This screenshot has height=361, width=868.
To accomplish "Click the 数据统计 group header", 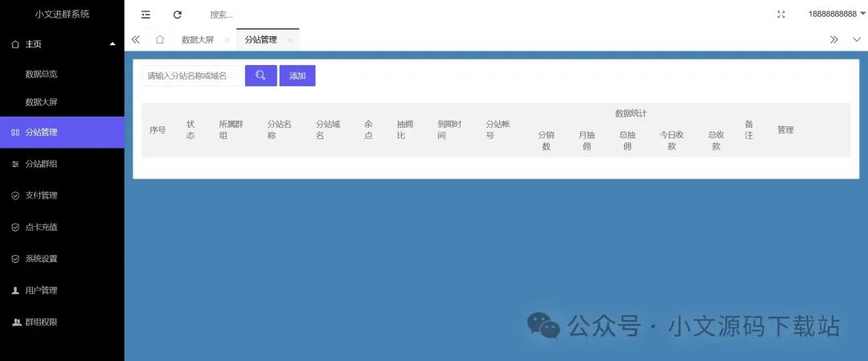I will pos(631,113).
